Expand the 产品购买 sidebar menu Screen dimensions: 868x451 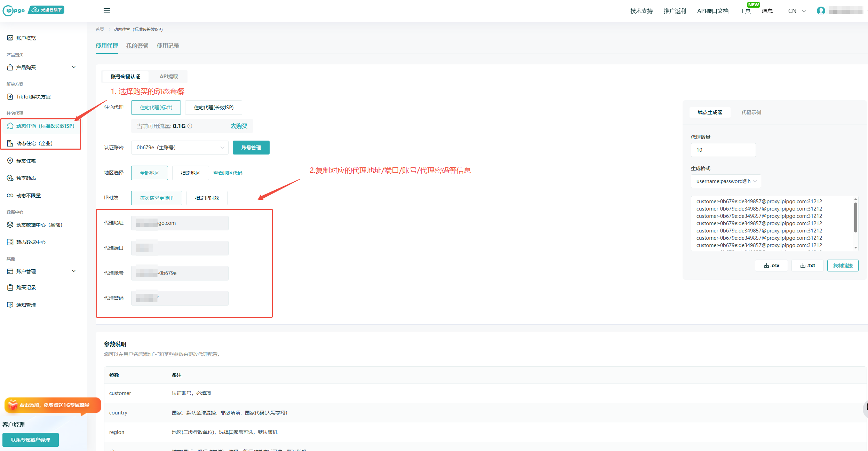42,68
